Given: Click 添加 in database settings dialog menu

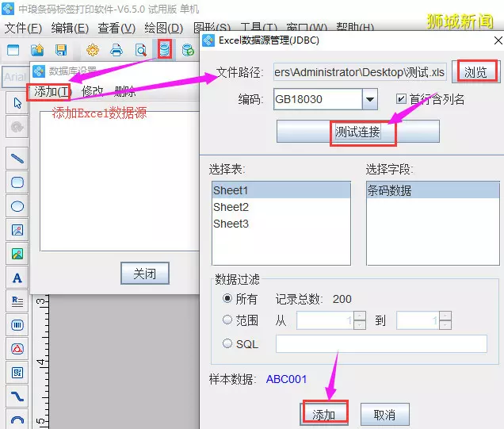Looking at the screenshot, I should [52, 92].
